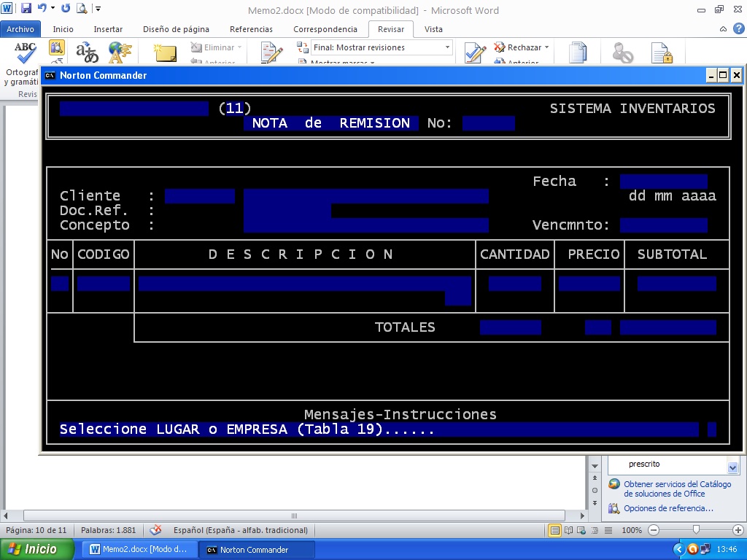The height and width of the screenshot is (560, 747).
Task: Click the zoom in plus button
Action: (x=738, y=530)
